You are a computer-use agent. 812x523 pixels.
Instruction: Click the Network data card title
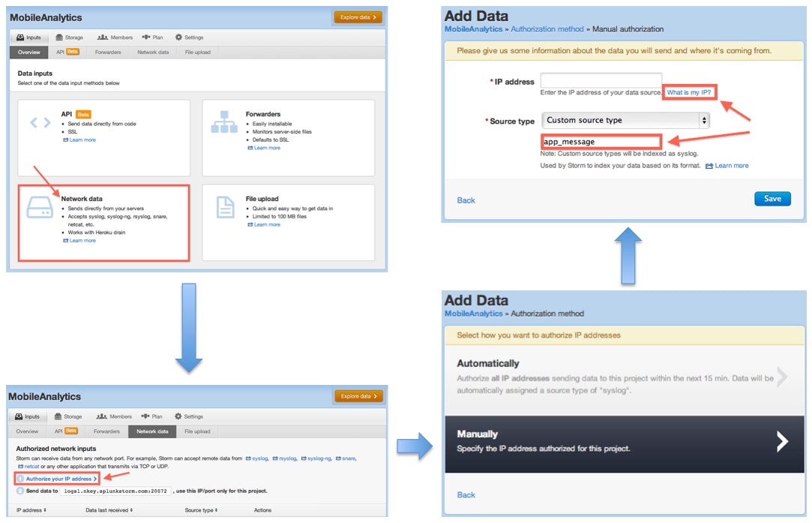[82, 199]
